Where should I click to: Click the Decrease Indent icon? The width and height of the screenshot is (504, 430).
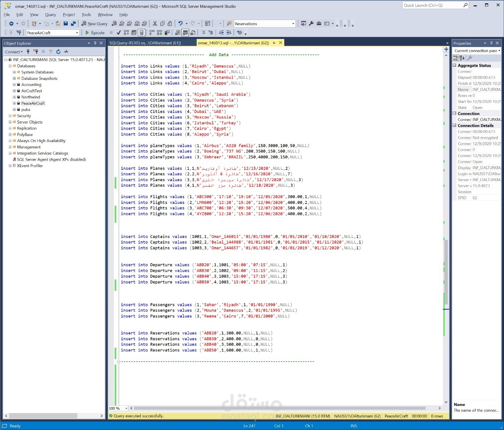[221, 33]
